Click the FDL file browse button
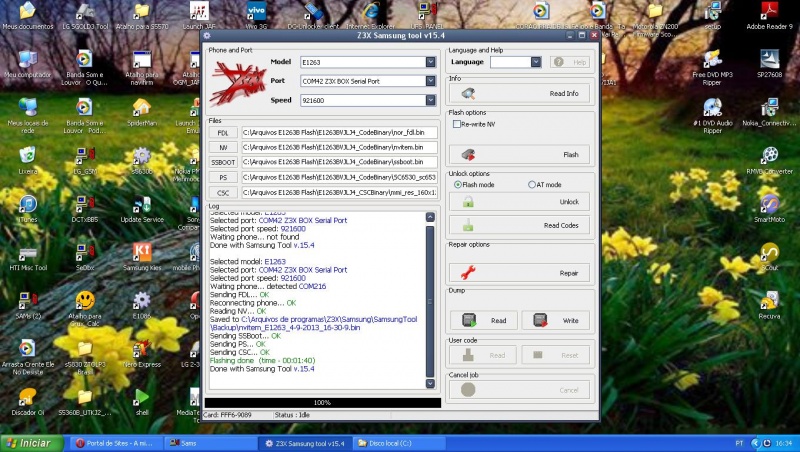The height and width of the screenshot is (452, 800). point(223,133)
